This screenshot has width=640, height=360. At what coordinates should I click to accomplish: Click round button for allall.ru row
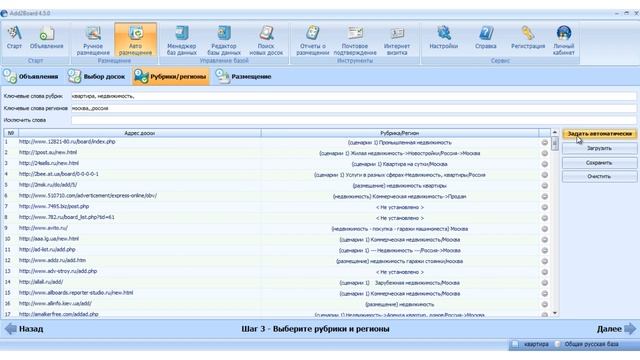[x=544, y=282]
